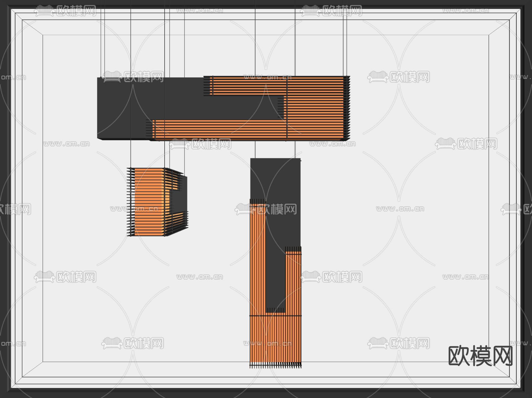Select the wide horizontal pendant lamp model
The height and width of the screenshot is (398, 532).
pyautogui.click(x=223, y=108)
